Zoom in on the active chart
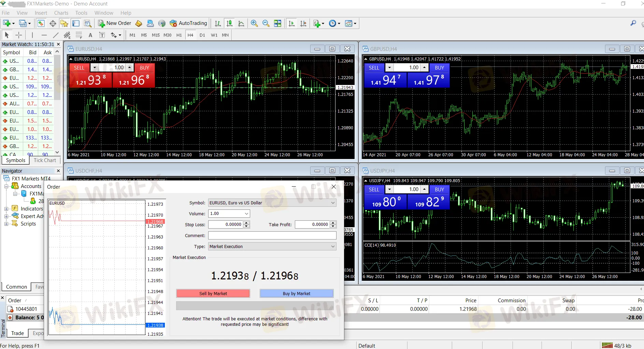644x349 pixels. 254,23
